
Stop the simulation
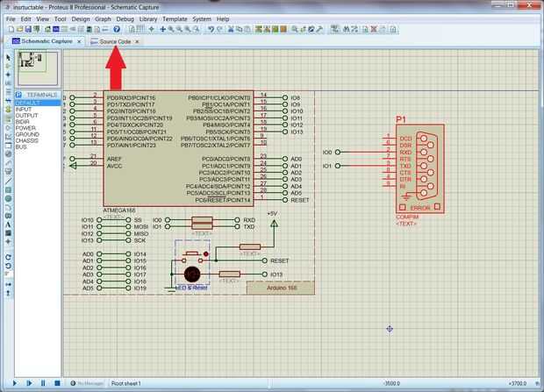[57, 383]
